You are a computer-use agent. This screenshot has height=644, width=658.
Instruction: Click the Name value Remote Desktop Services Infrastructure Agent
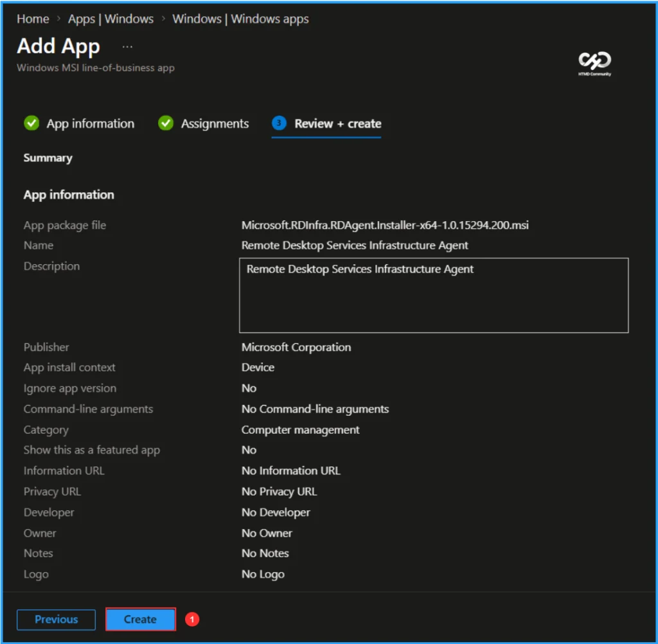pyautogui.click(x=355, y=245)
